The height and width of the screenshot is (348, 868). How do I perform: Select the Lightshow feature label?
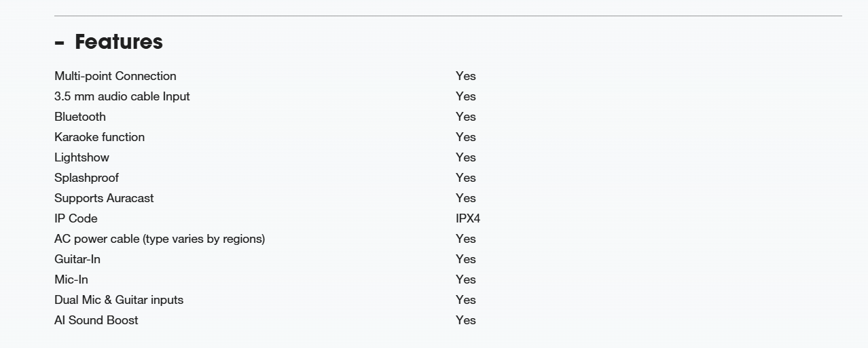(82, 157)
